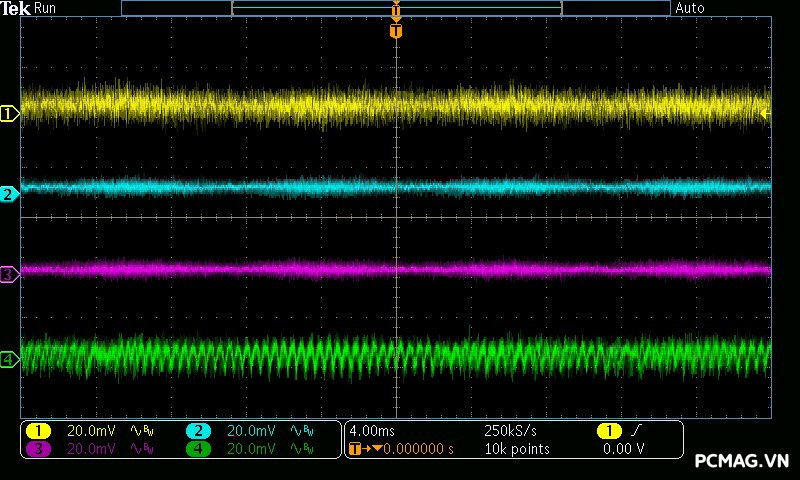
Task: Click the 0.00 V trigger level readout
Action: [623, 449]
